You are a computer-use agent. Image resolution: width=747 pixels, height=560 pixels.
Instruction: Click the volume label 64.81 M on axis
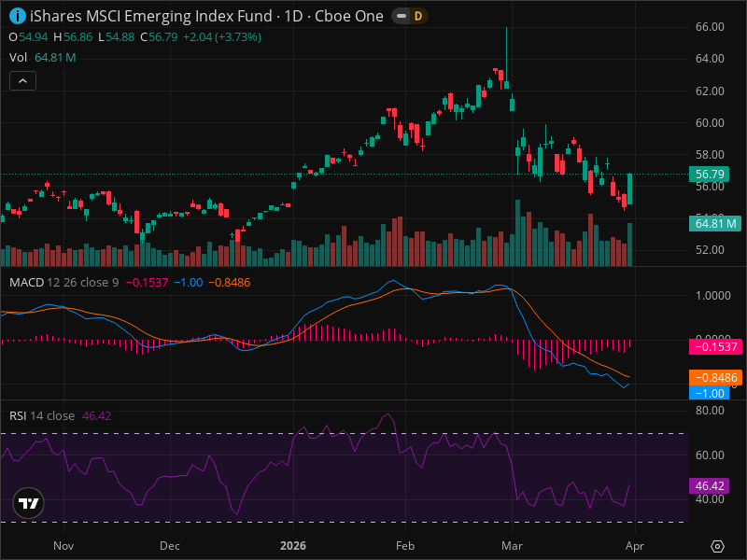point(714,223)
